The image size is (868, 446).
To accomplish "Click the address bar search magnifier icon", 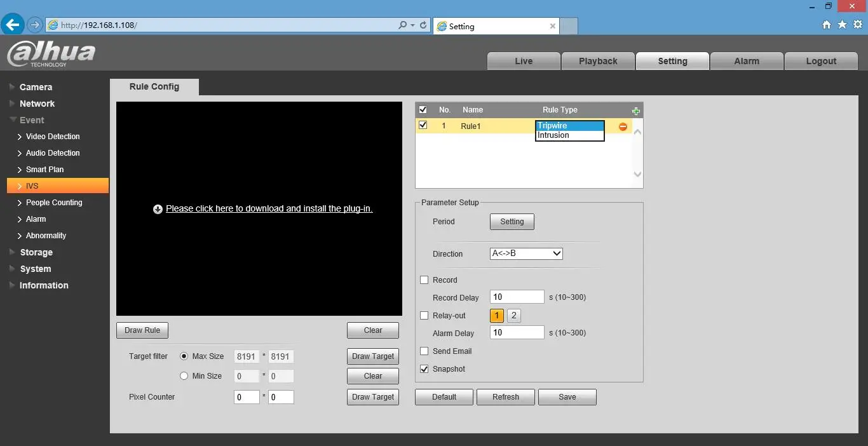I will tap(403, 25).
